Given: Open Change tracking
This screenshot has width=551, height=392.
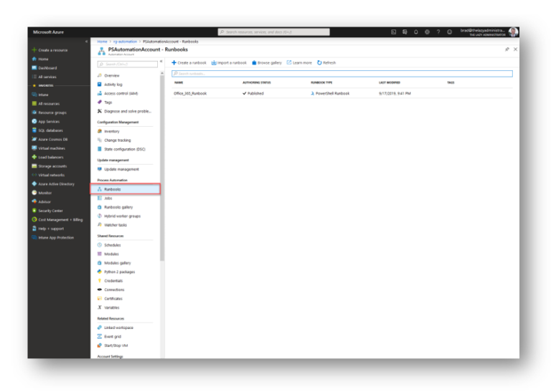Looking at the screenshot, I should click(x=114, y=140).
